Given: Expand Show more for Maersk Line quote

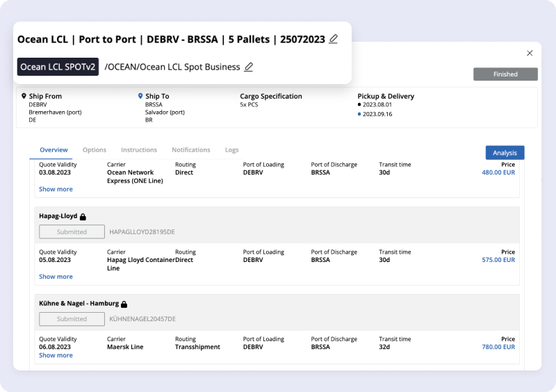Looking at the screenshot, I should tap(56, 355).
